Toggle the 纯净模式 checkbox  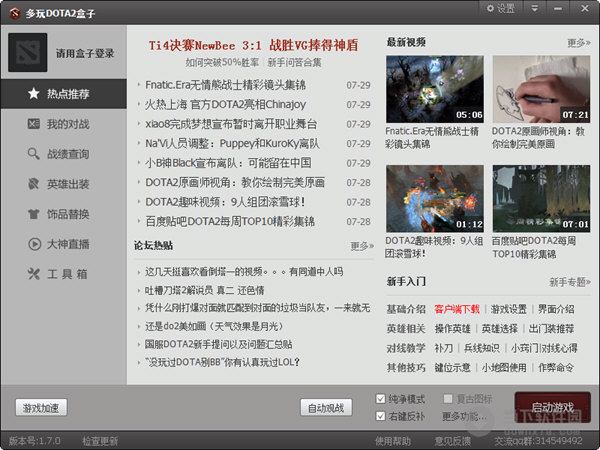(380, 399)
